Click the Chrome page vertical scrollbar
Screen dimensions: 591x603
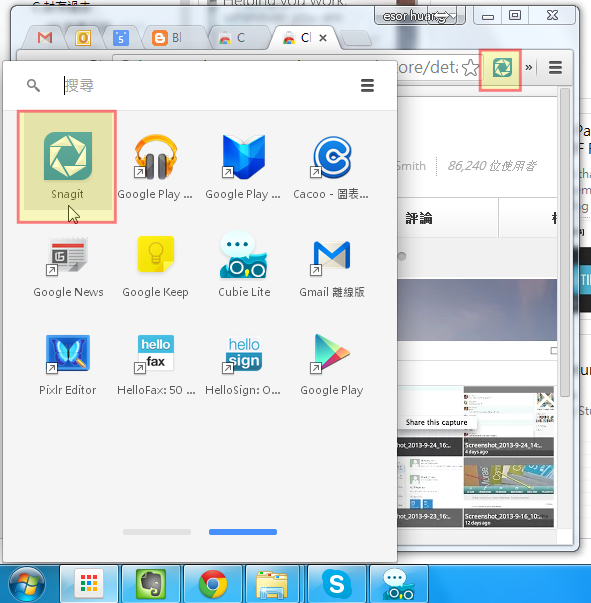(x=564, y=242)
